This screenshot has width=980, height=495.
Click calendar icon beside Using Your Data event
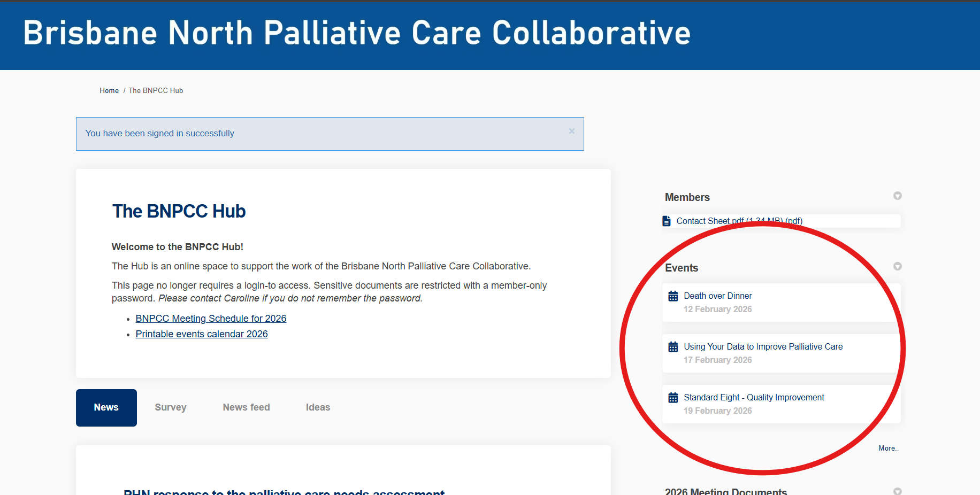tap(673, 347)
